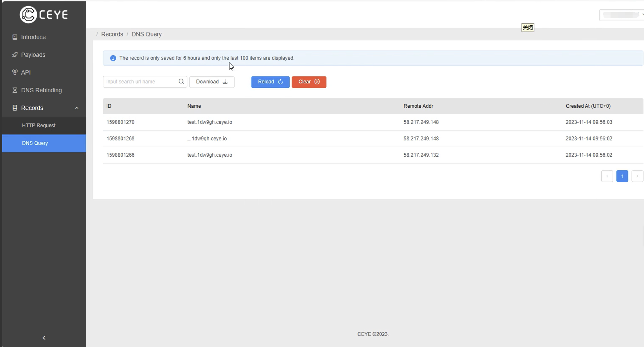This screenshot has width=644, height=347.
Task: Click 58.217.249.148 in row 1598801268
Action: tap(421, 139)
